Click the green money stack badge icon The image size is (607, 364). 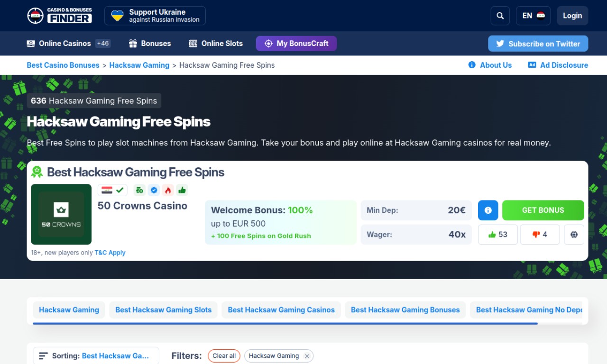click(x=139, y=190)
